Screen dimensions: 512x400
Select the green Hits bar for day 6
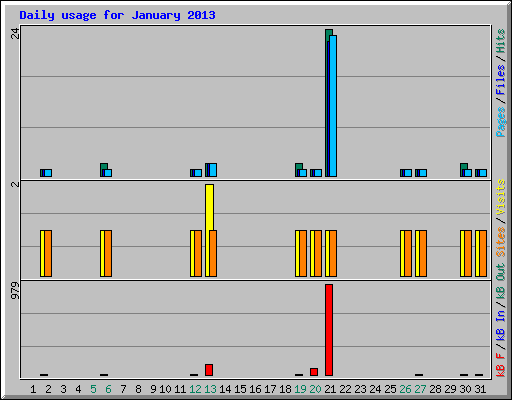104,166
